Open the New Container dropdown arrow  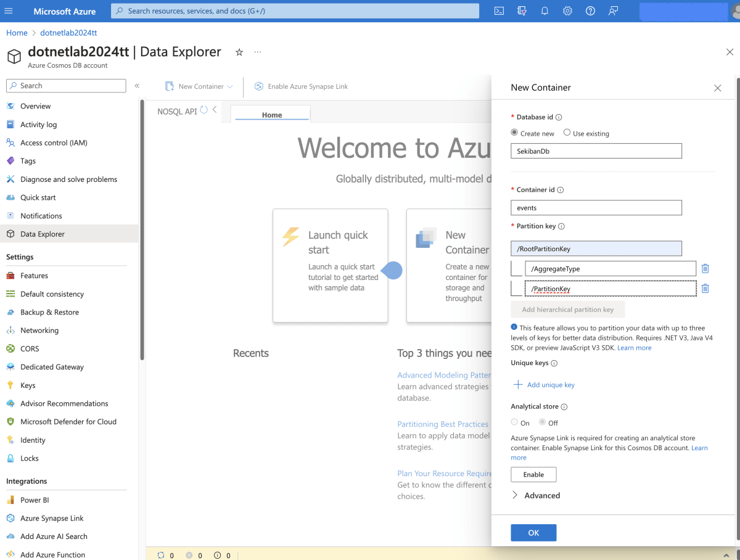click(230, 87)
